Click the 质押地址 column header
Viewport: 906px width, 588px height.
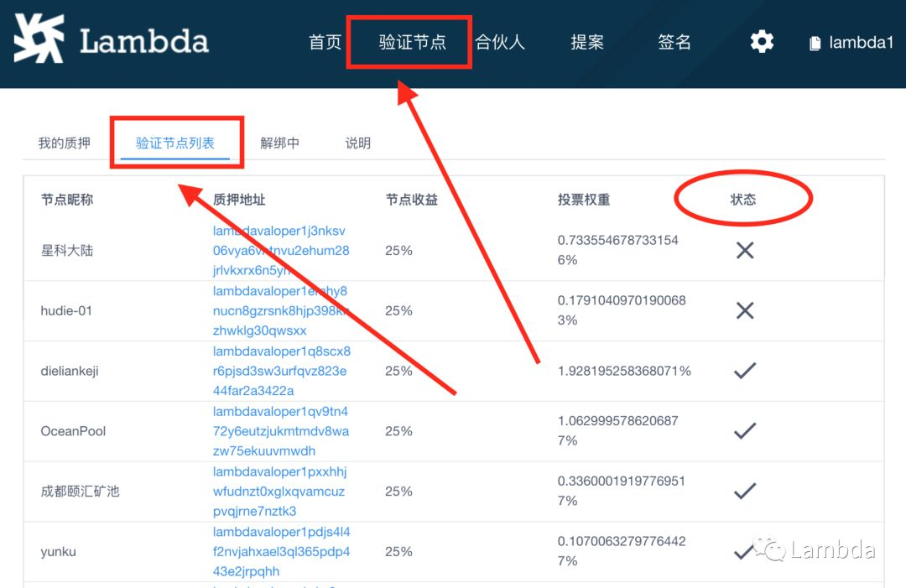tap(239, 200)
